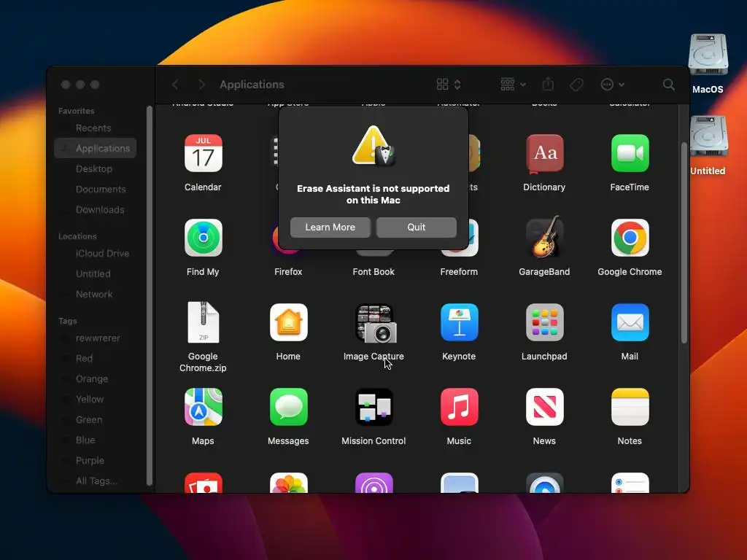
Task: Click the Share toolbar icon
Action: pyautogui.click(x=548, y=85)
